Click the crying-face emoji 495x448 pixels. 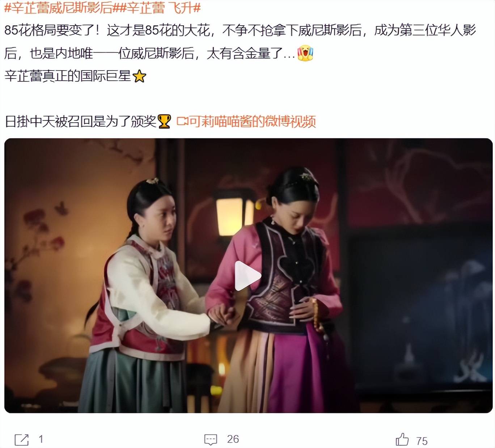305,53
